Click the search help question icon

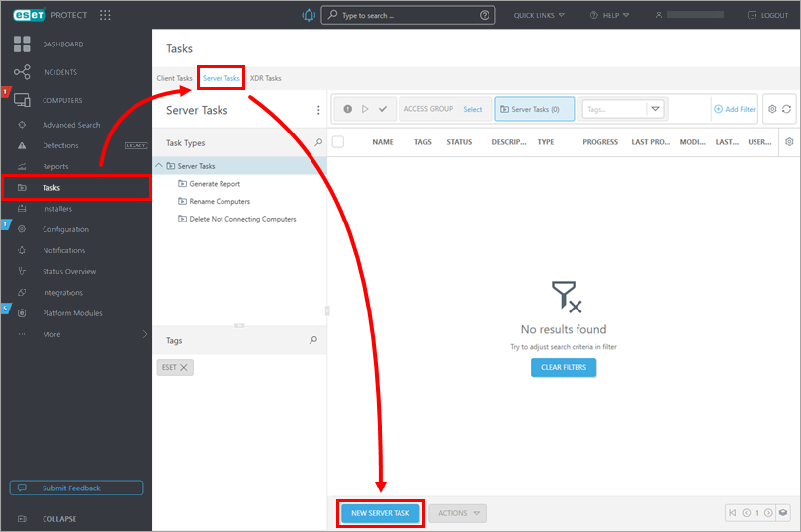[485, 15]
